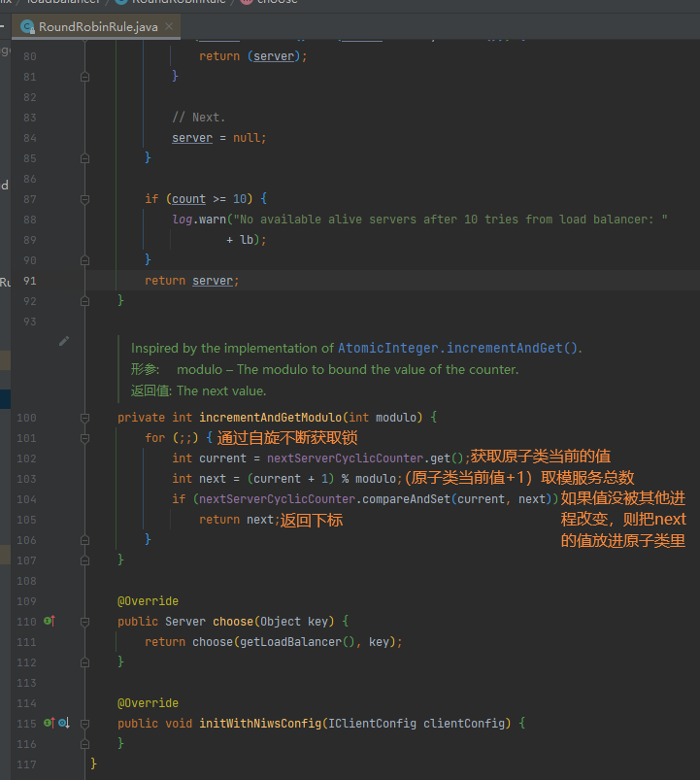Click '+ lb);' on line 89
Image resolution: width=700 pixels, height=780 pixels.
(x=246, y=240)
